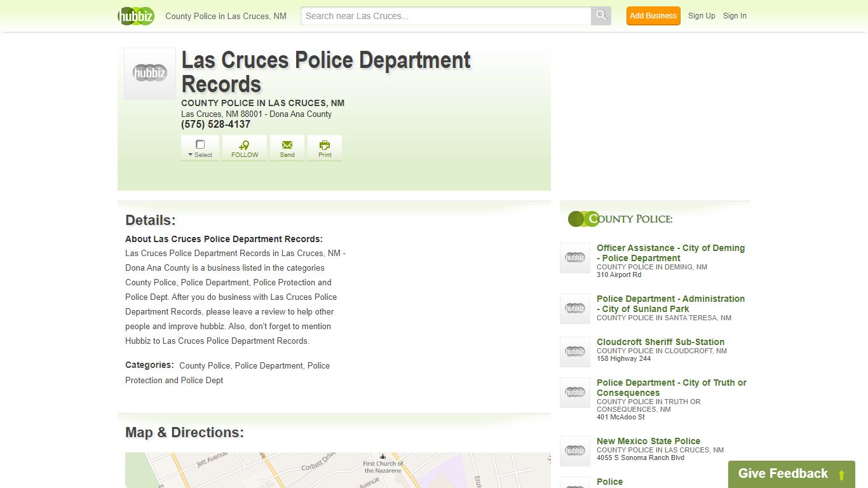The height and width of the screenshot is (488, 868).
Task: Click the Sunland Park listing thumbnail
Action: pos(575,309)
